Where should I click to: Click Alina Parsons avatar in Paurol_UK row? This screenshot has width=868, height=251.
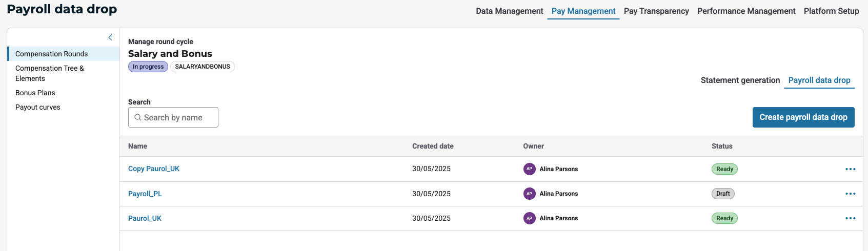point(529,218)
